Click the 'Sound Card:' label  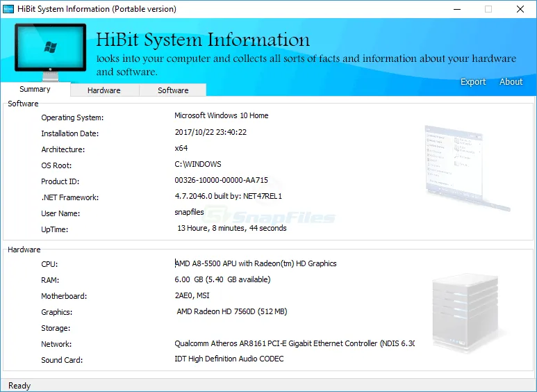(x=62, y=360)
